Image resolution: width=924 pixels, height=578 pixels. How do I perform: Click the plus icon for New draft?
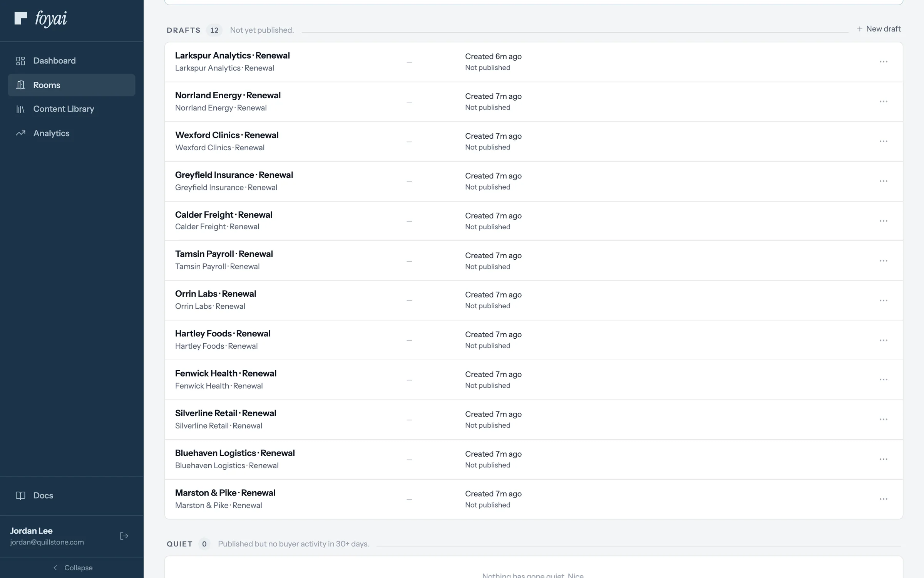coord(860,29)
